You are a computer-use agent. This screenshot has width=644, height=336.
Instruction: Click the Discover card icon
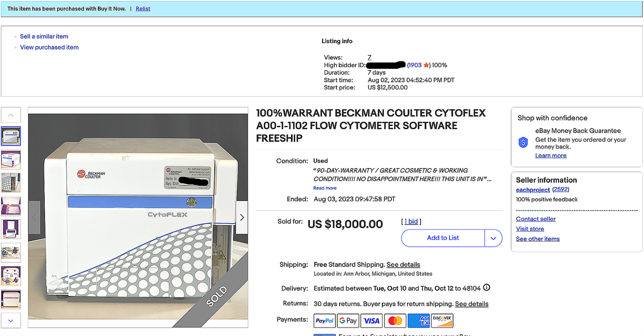coord(442,321)
